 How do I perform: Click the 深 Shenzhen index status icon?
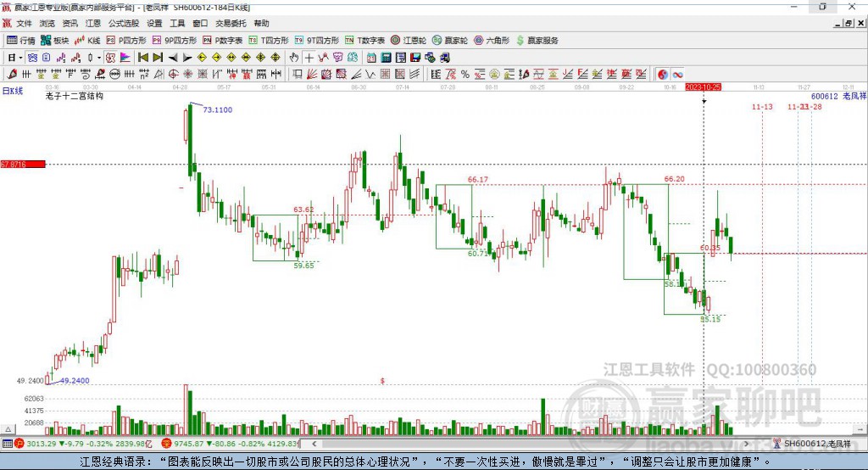167,444
